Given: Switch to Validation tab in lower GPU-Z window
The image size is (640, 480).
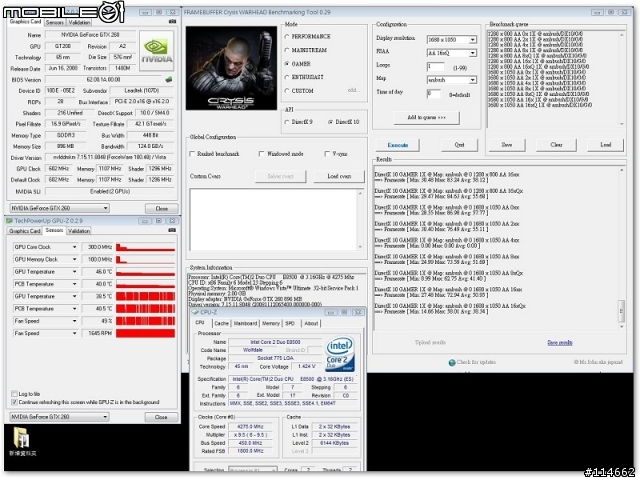Looking at the screenshot, I should click(x=79, y=231).
